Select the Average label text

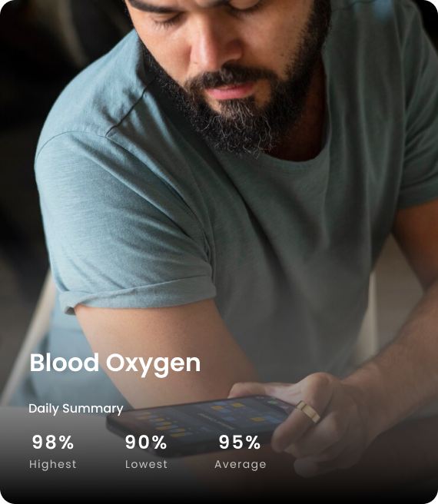pyautogui.click(x=241, y=465)
